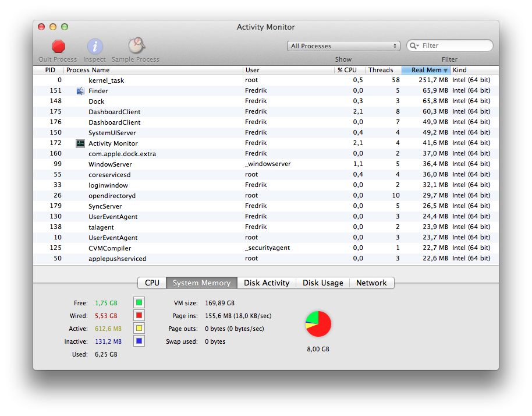Screen dimensions: 532x416
Task: Select com.apple.dock.extra process
Action: coord(266,154)
